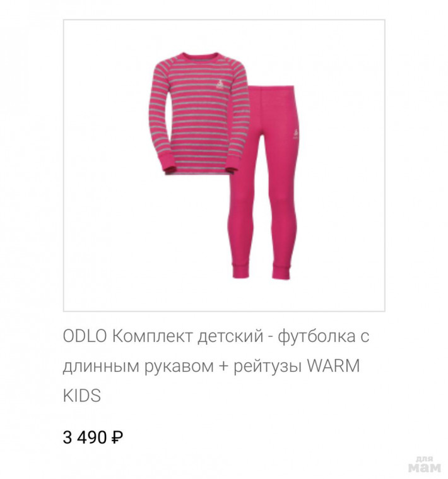This screenshot has height=479, width=448.
Task: Click the ODLO logo on the striped shirt
Action: coord(220,84)
